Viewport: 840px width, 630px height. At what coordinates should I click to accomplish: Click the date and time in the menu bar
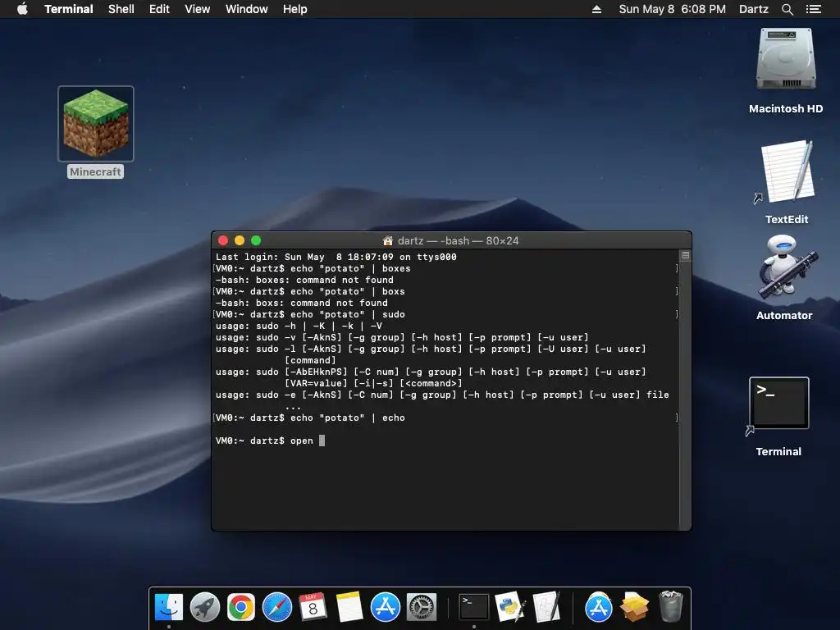tap(673, 9)
